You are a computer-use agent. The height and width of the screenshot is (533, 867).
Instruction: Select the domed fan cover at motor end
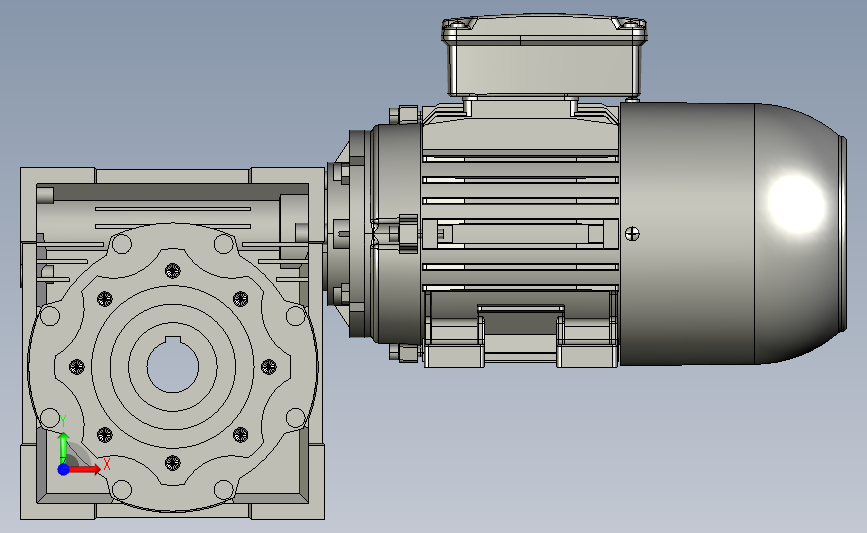point(733,233)
